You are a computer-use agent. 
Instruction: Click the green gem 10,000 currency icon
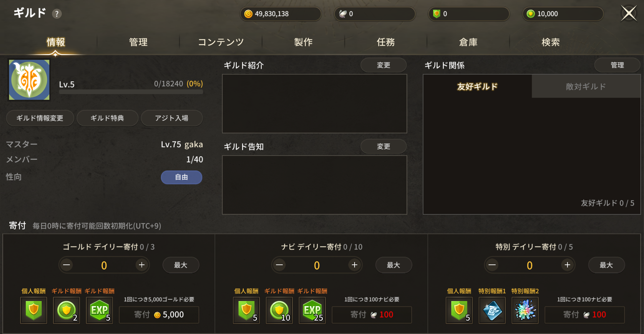click(531, 14)
